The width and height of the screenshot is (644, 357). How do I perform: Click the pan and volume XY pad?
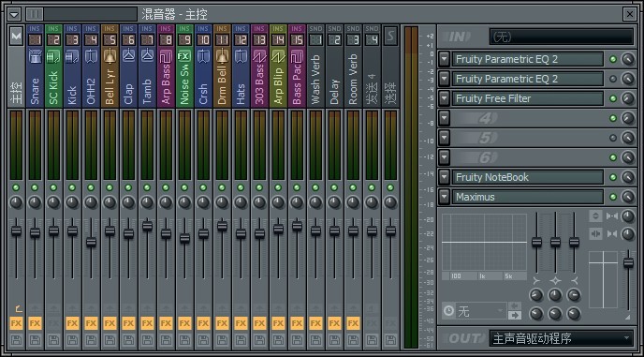click(x=603, y=279)
